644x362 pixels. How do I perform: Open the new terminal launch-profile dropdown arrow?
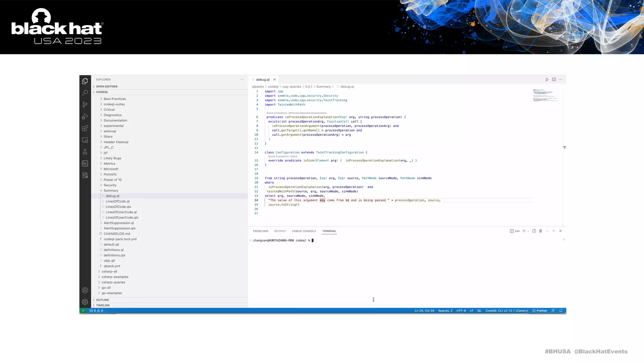click(x=528, y=231)
